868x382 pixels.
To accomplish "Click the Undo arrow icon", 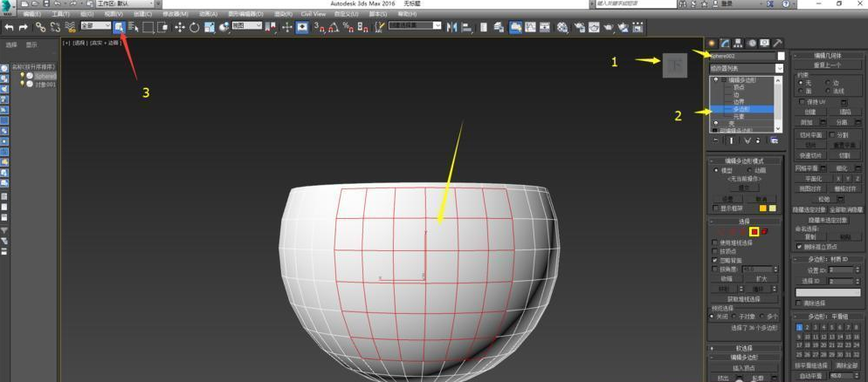I will click(x=9, y=27).
